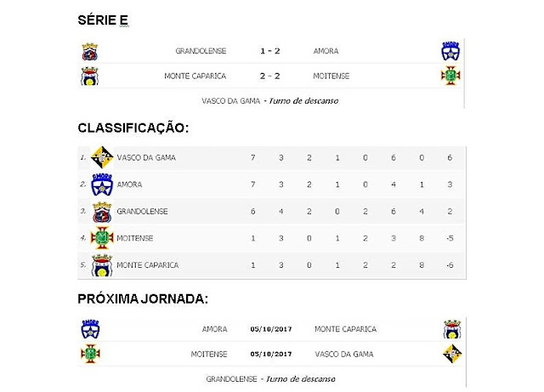Click Vasco da Gama crest in standings
544x392 pixels.
click(102, 157)
